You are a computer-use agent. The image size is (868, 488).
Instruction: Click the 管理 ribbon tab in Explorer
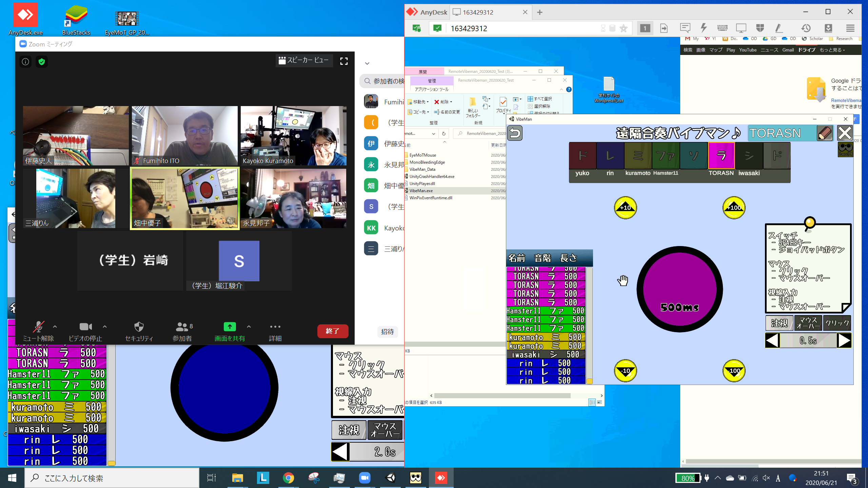pos(432,81)
